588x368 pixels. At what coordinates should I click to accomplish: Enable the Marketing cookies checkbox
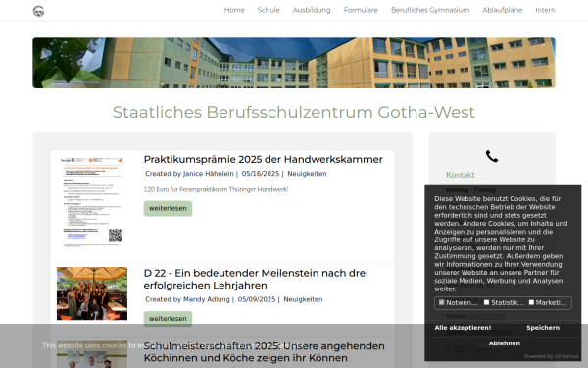pyautogui.click(x=531, y=302)
